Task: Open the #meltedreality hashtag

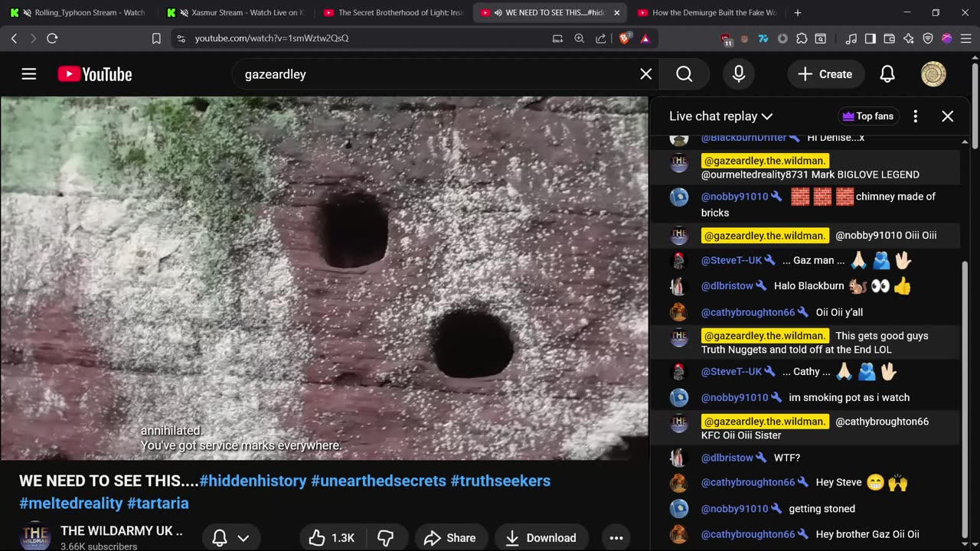Action: coord(71,503)
